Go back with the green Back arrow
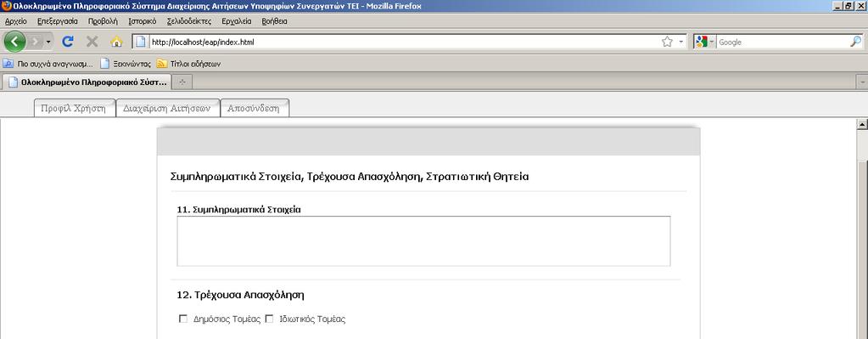Viewport: 868px width, 339px height. [x=14, y=42]
